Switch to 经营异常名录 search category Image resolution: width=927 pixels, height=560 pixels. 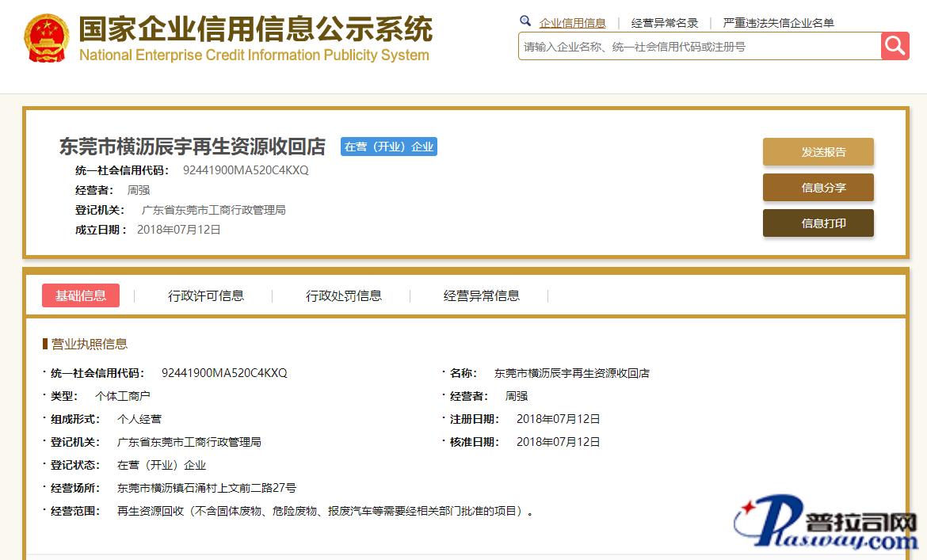pos(665,23)
